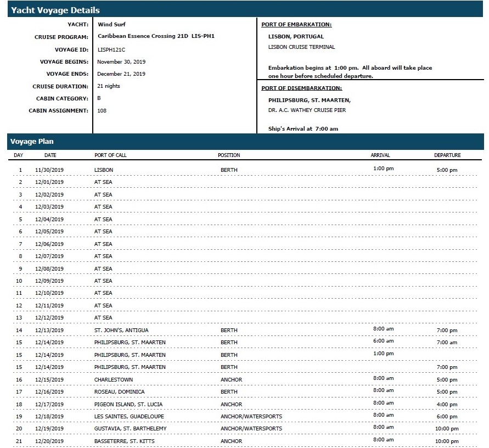Click the Port of Call column header

110,155
